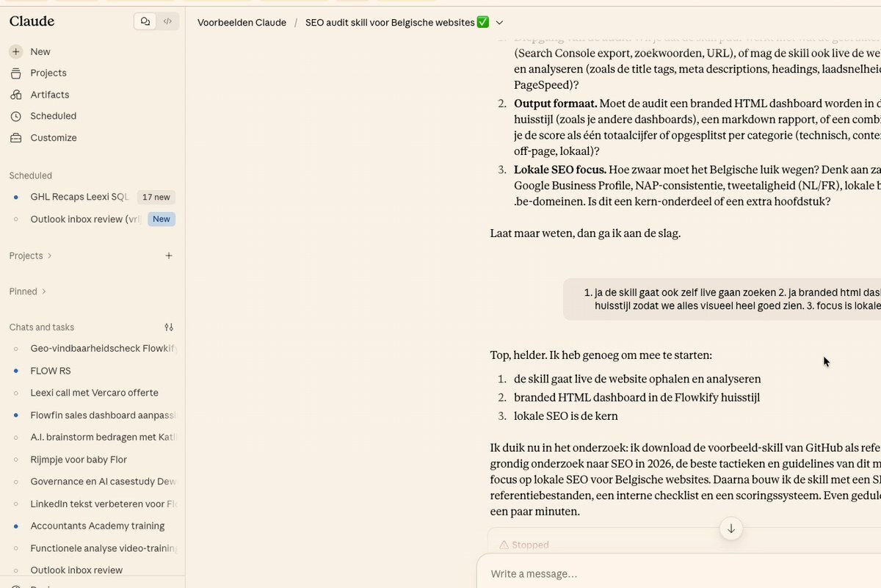Open Leexi call met Vercaro offerte chat
The width and height of the screenshot is (881, 588).
[x=94, y=393]
